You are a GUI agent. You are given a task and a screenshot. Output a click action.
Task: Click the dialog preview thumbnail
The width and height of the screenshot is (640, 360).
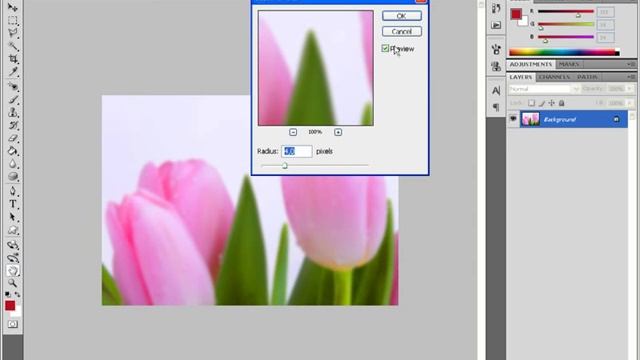click(316, 68)
